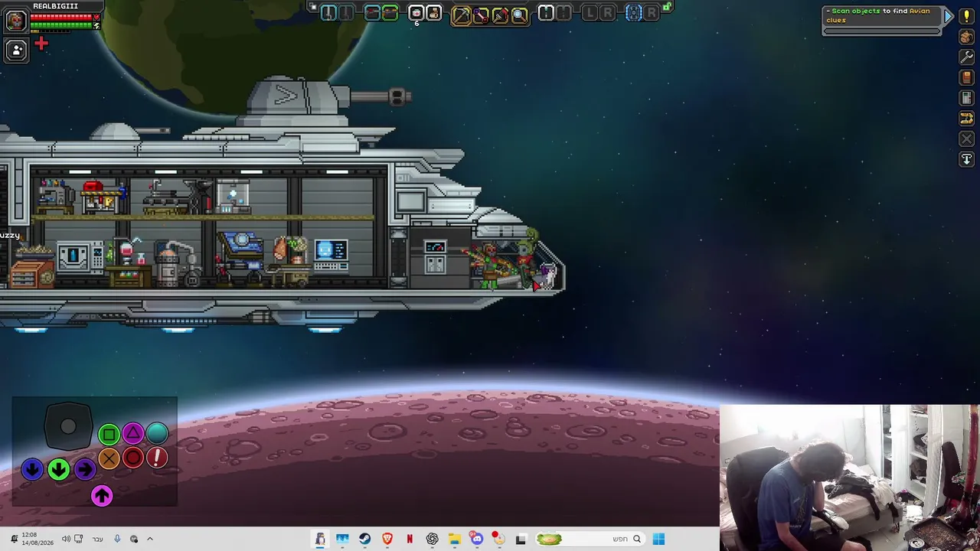Click the ship's blue computer console

tap(331, 255)
